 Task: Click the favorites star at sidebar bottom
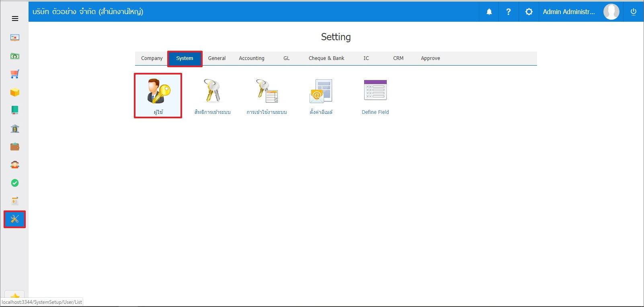[15, 296]
